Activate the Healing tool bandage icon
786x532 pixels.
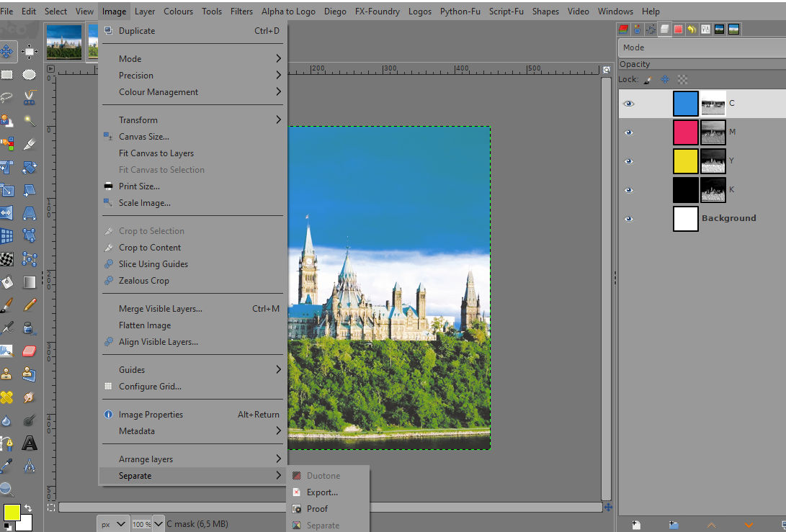click(x=7, y=397)
